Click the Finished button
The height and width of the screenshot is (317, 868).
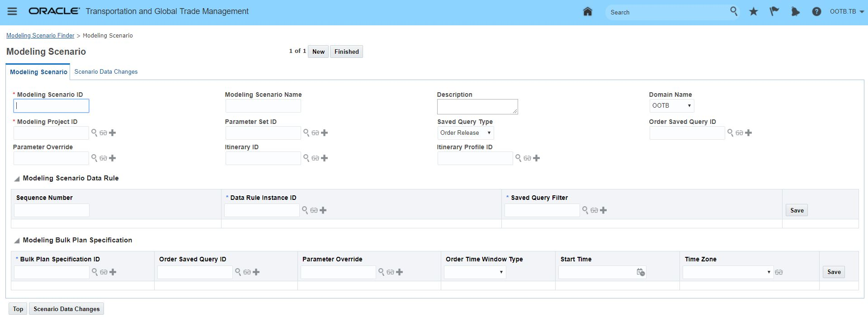(346, 52)
